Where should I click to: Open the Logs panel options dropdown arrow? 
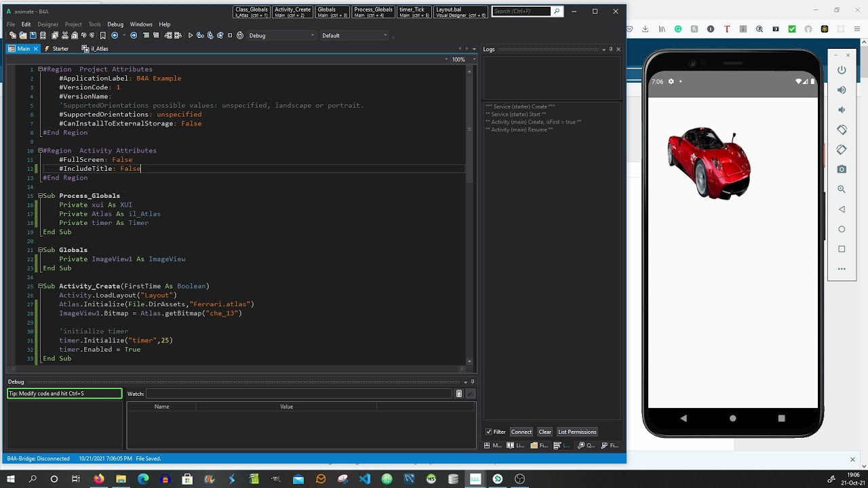[604, 49]
